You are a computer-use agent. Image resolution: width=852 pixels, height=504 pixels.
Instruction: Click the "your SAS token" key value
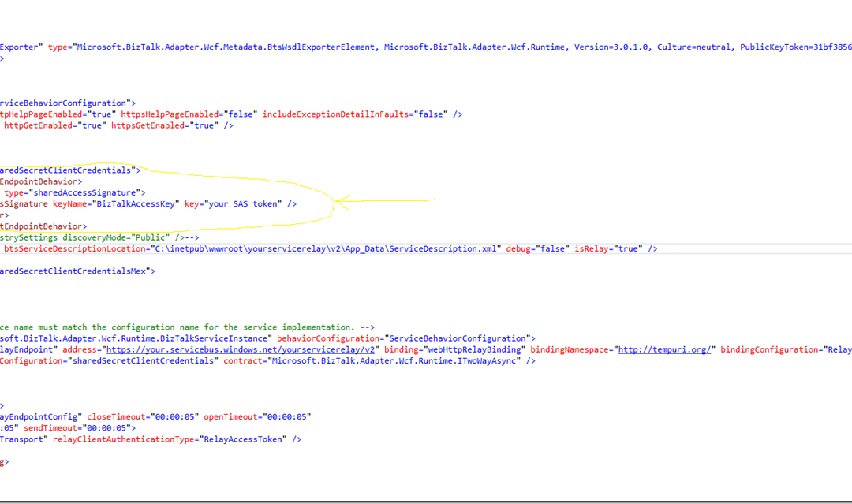click(x=243, y=204)
